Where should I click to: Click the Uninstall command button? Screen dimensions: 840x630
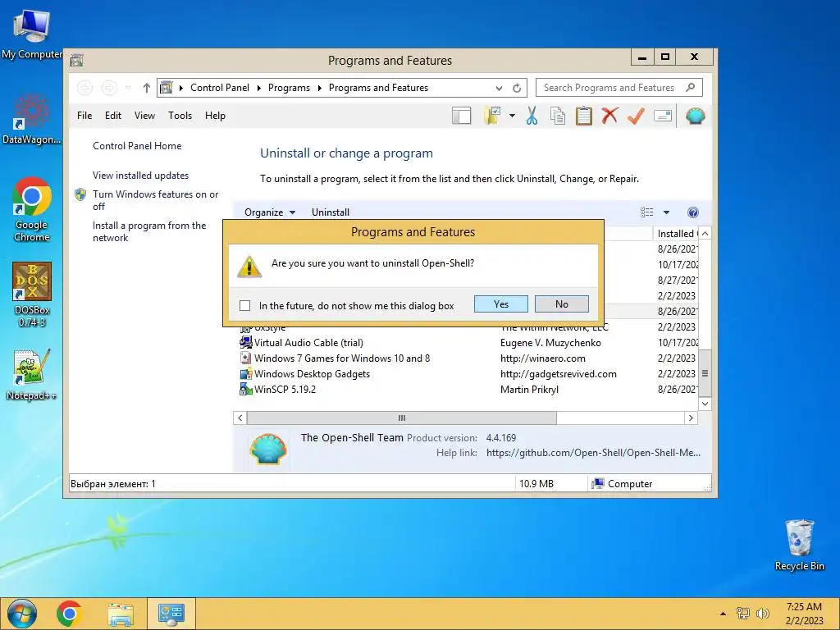331,212
